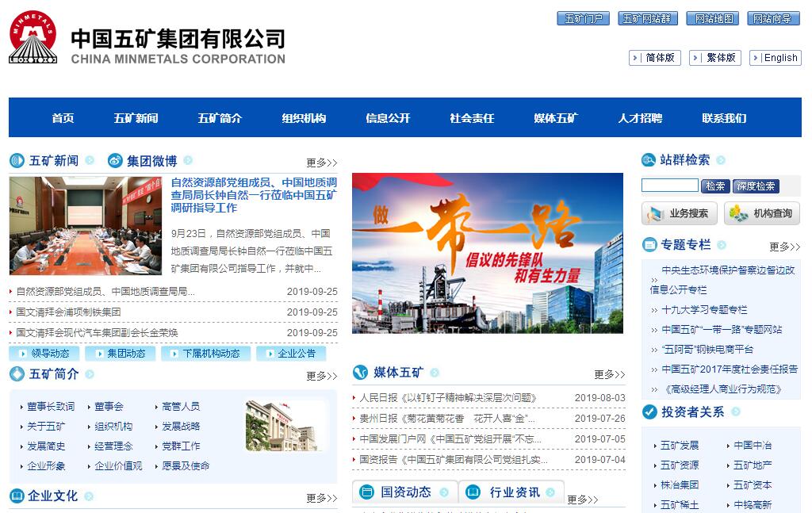This screenshot has height=513, width=812.
Task: Focus the 站群检索 search input field
Action: pos(669,186)
